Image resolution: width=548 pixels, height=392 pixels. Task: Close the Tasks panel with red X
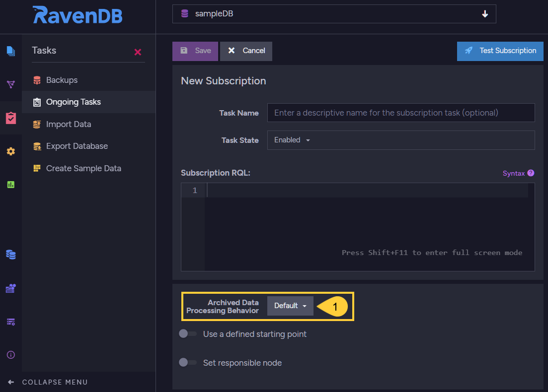tap(138, 53)
